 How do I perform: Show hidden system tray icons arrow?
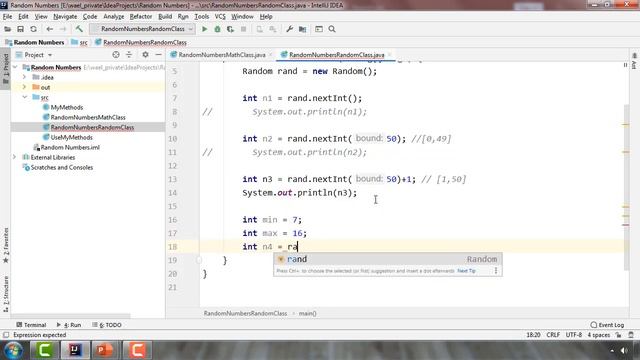(x=612, y=351)
